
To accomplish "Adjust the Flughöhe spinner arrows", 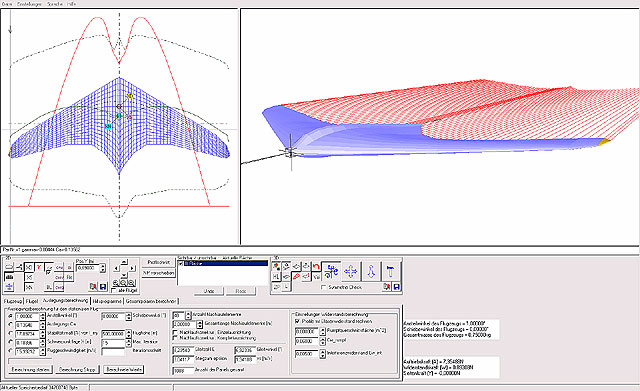I will 129,334.
